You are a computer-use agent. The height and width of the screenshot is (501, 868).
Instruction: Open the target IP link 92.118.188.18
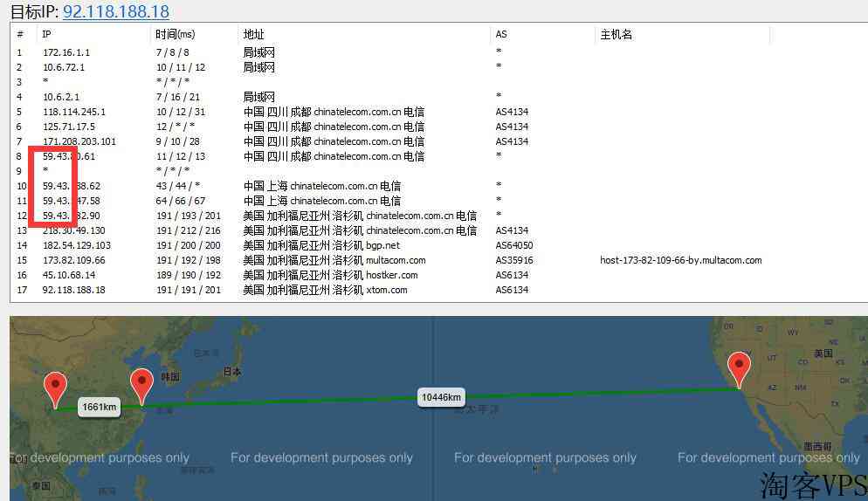[x=115, y=11]
